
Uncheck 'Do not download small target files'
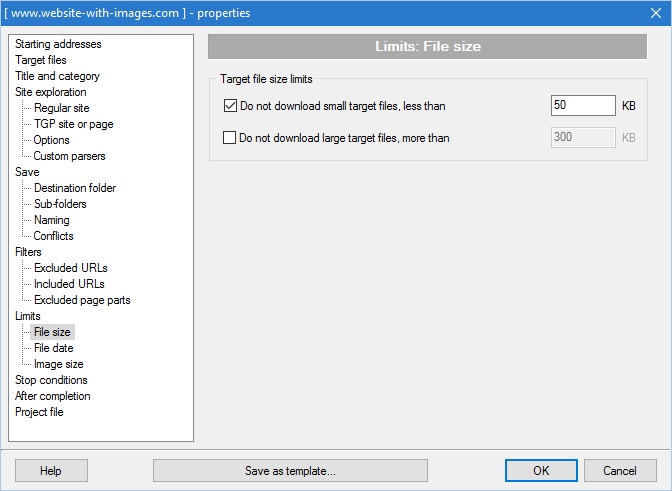pos(230,105)
